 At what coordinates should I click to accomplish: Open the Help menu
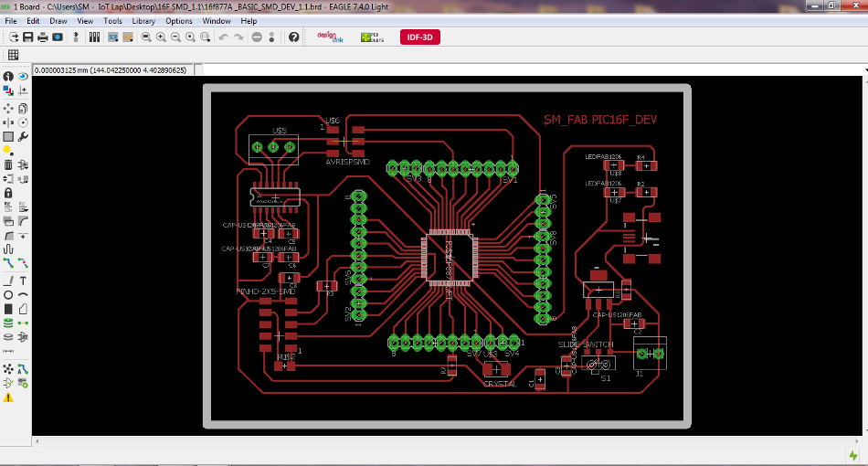(x=249, y=21)
